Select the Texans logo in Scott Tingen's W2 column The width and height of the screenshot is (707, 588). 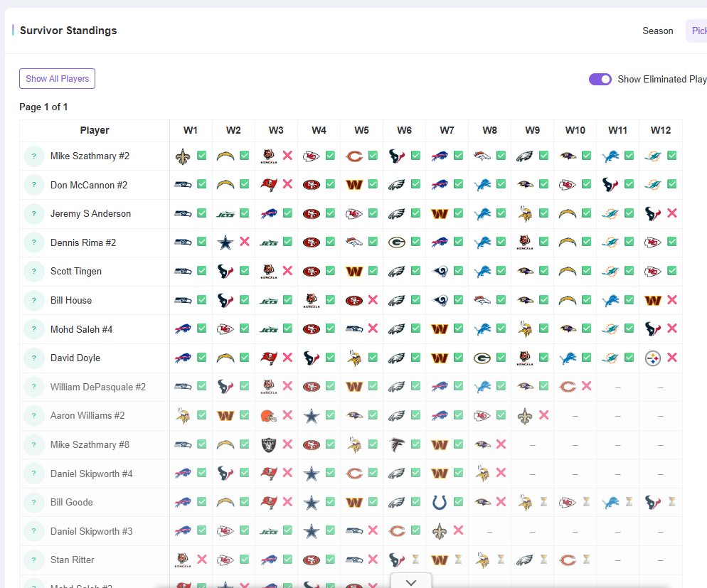click(226, 271)
